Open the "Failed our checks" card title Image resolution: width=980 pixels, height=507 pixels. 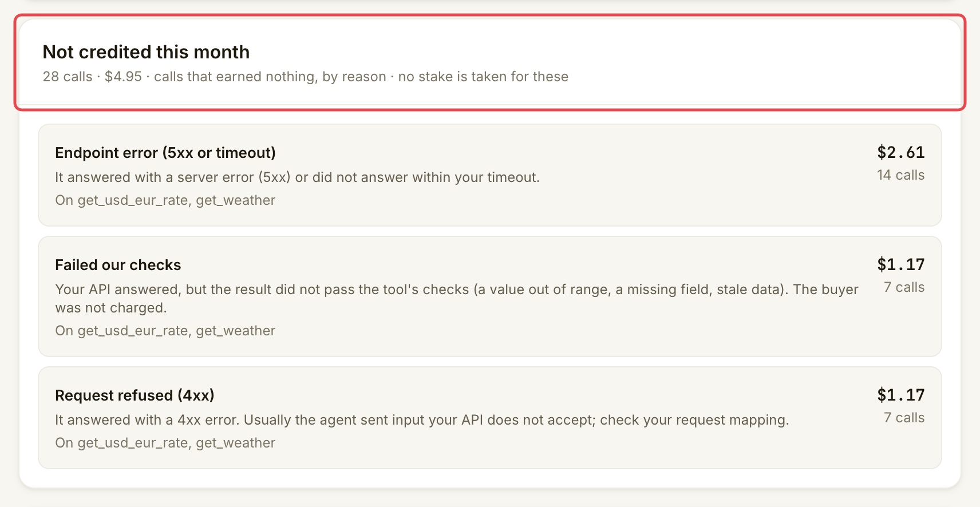pos(118,265)
